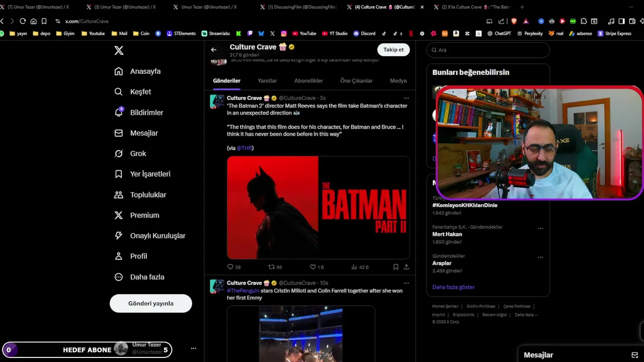Reply to the Batman 2 post
644x362 pixels.
point(234,267)
